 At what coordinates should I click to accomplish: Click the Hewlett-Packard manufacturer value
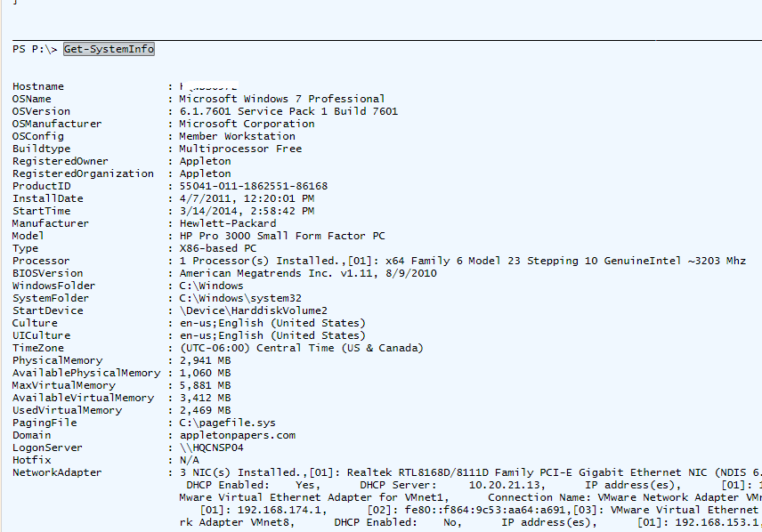coord(227,223)
